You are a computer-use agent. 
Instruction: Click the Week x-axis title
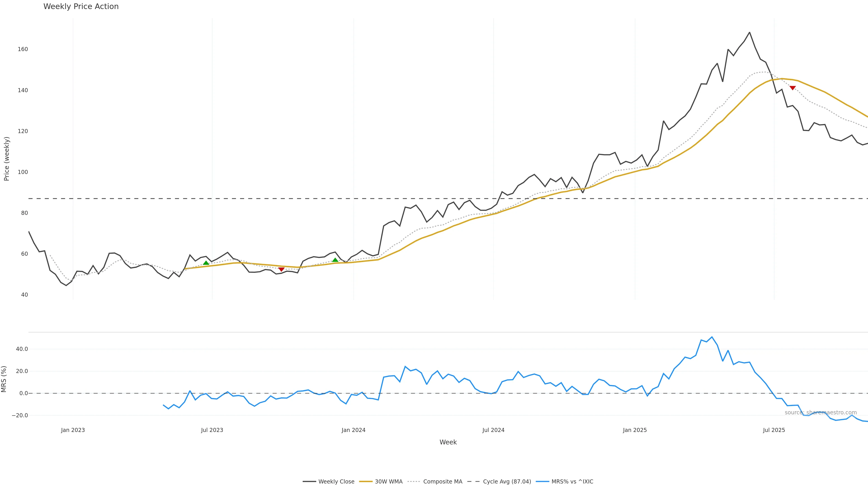[x=448, y=442]
